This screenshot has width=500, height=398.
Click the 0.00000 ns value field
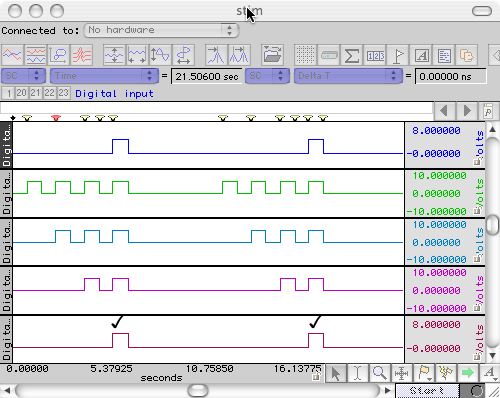(451, 76)
